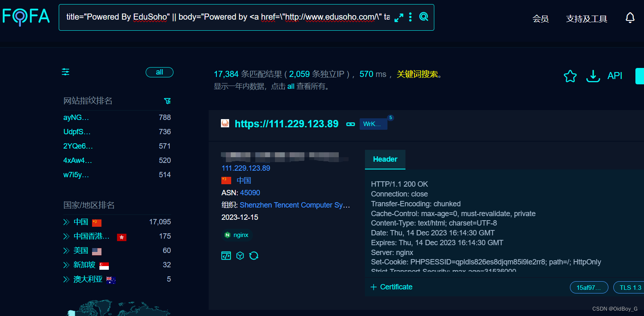Filter the website fingerprint ranking
Viewport: 644px width, 316px height.
[167, 101]
